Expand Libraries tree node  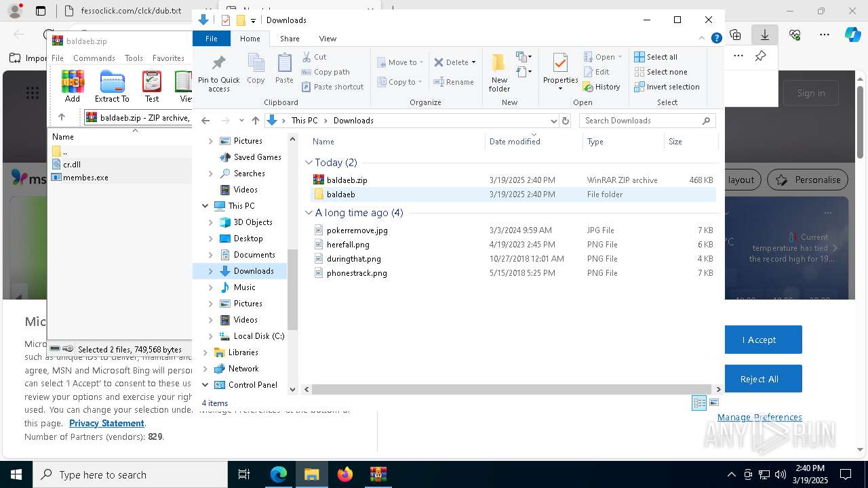[205, 352]
